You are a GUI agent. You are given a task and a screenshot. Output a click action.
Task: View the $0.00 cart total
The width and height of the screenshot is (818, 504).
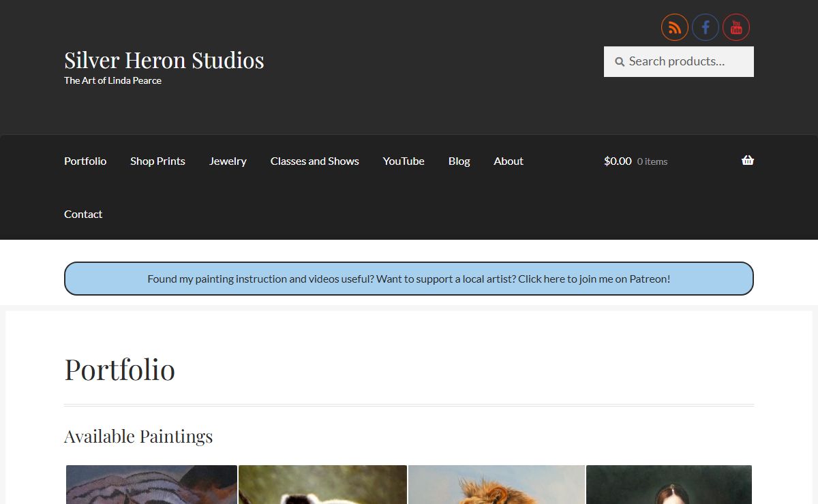618,161
